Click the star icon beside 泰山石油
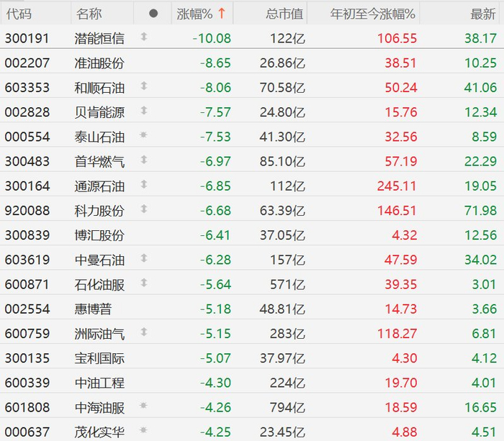Viewport: 504px width, 441px height. 143,135
